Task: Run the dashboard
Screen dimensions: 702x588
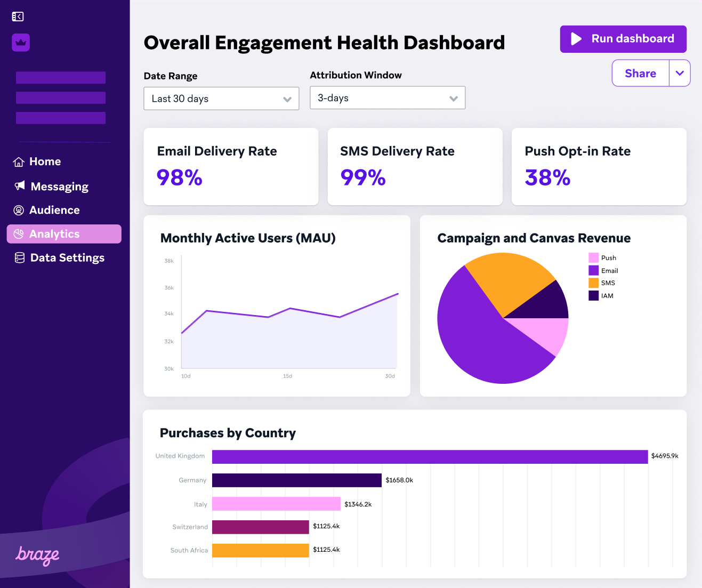Action: click(623, 39)
